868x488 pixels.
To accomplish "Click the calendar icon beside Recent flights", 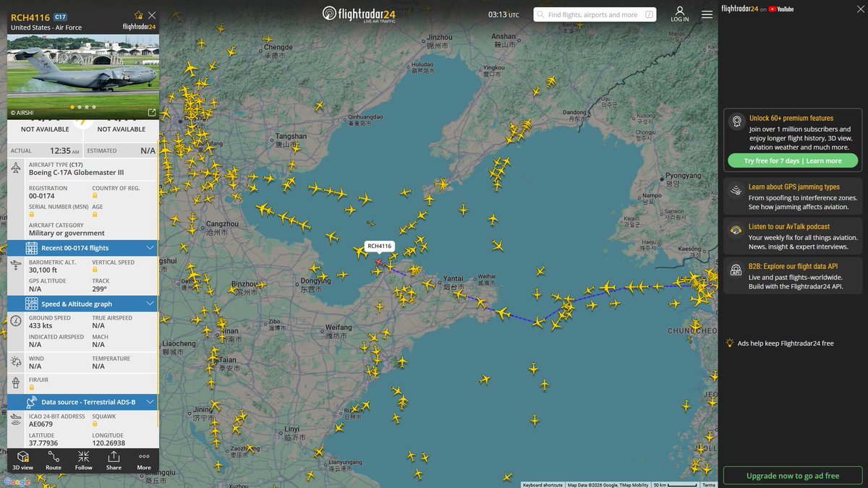I will tap(31, 248).
